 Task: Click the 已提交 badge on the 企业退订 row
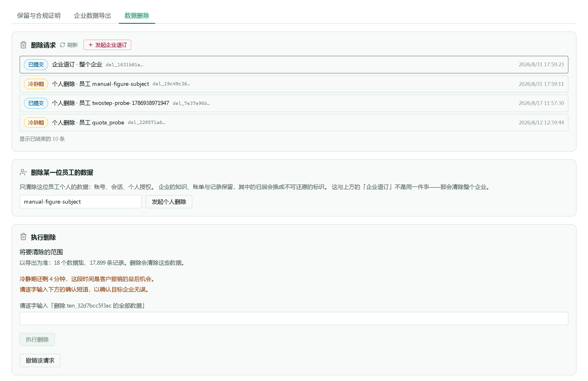(x=36, y=65)
